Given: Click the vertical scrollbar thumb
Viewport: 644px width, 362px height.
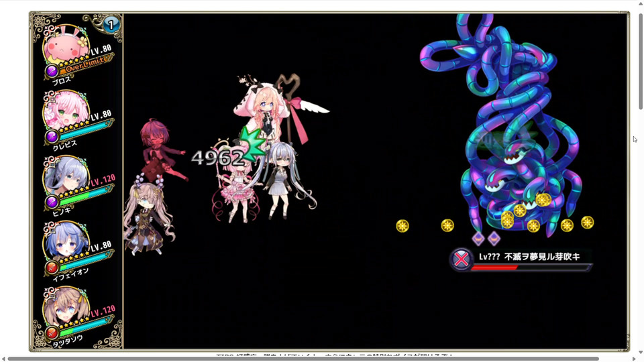Looking at the screenshot, I should (x=641, y=61).
